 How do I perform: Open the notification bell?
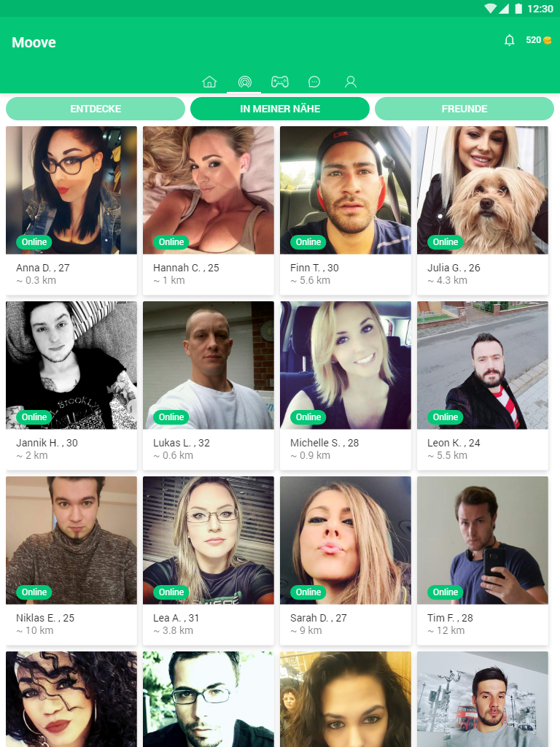click(510, 40)
